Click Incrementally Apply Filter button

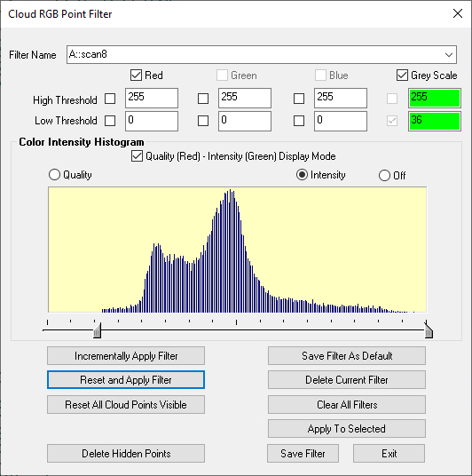click(x=126, y=356)
